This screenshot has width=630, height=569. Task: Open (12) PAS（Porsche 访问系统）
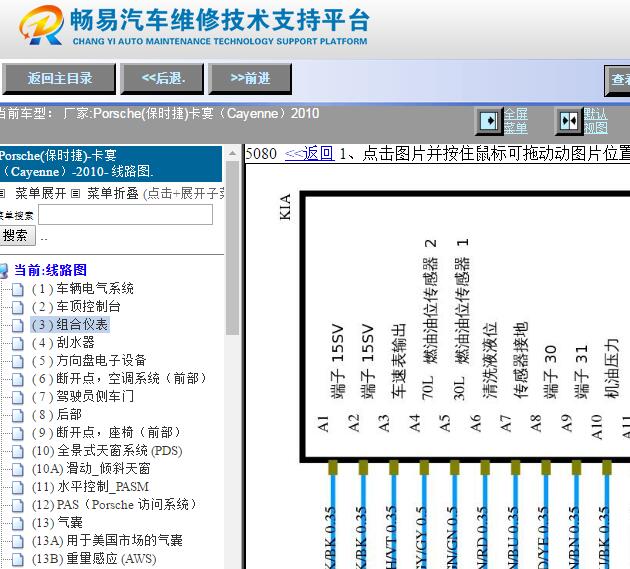115,504
